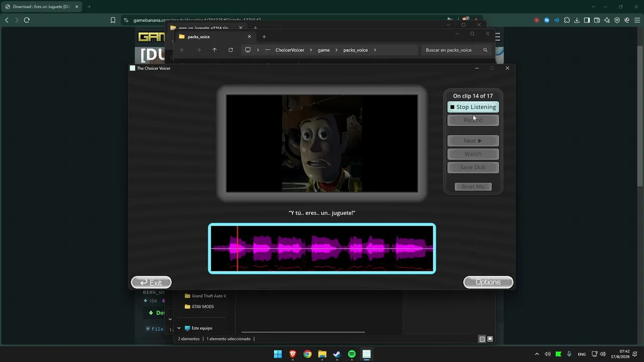Switch File Explorer to details view
Screen dimensions: 644x362
click(x=482, y=339)
